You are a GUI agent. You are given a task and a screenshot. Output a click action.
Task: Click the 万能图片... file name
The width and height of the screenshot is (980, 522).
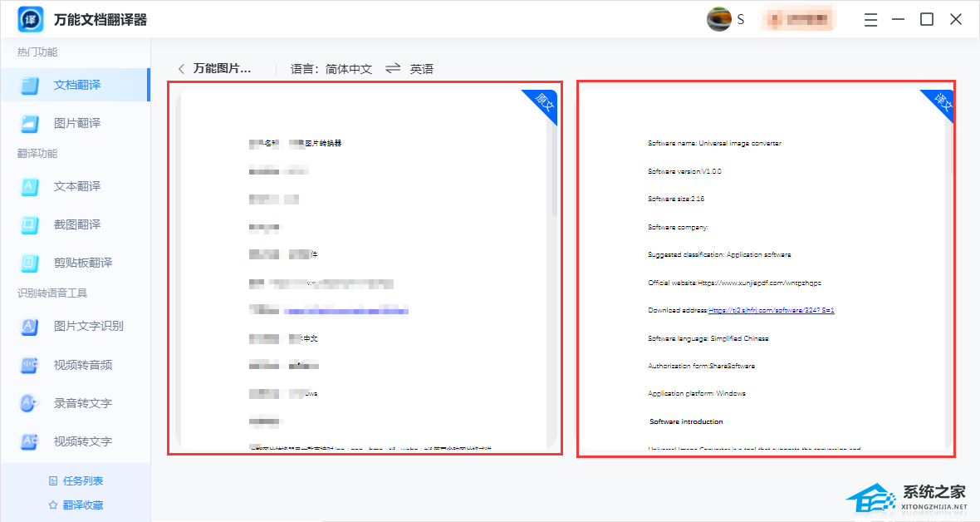222,68
